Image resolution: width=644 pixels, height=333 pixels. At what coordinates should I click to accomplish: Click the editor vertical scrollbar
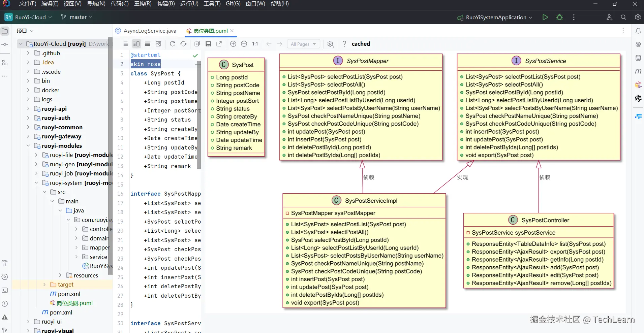tap(199, 114)
